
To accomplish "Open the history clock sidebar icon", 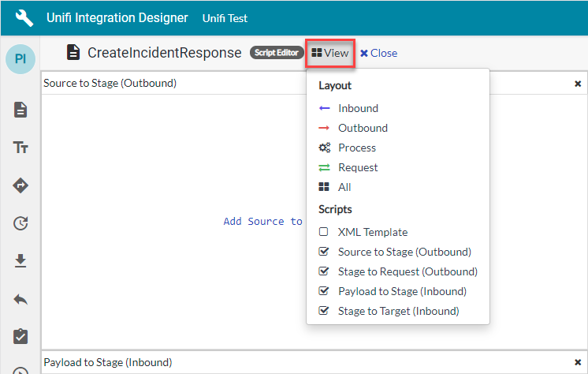I will (x=20, y=223).
